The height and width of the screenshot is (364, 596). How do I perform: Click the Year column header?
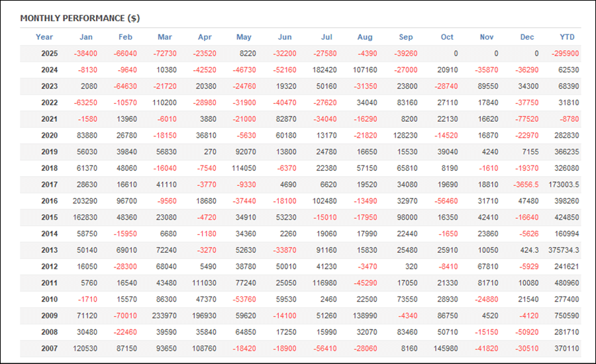[x=44, y=37]
